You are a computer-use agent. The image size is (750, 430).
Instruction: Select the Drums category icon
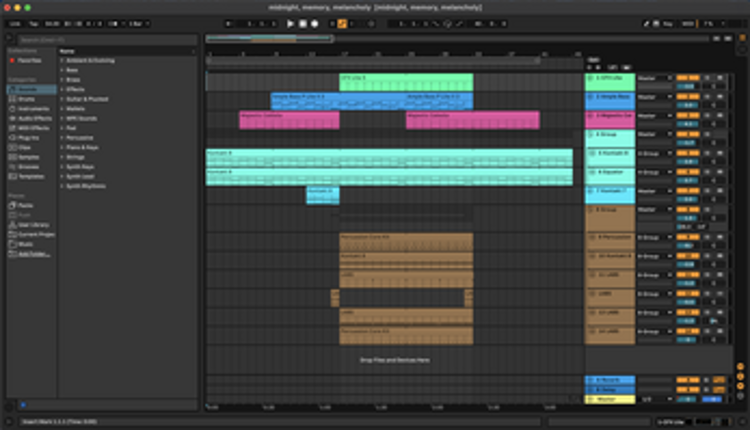pos(24,98)
